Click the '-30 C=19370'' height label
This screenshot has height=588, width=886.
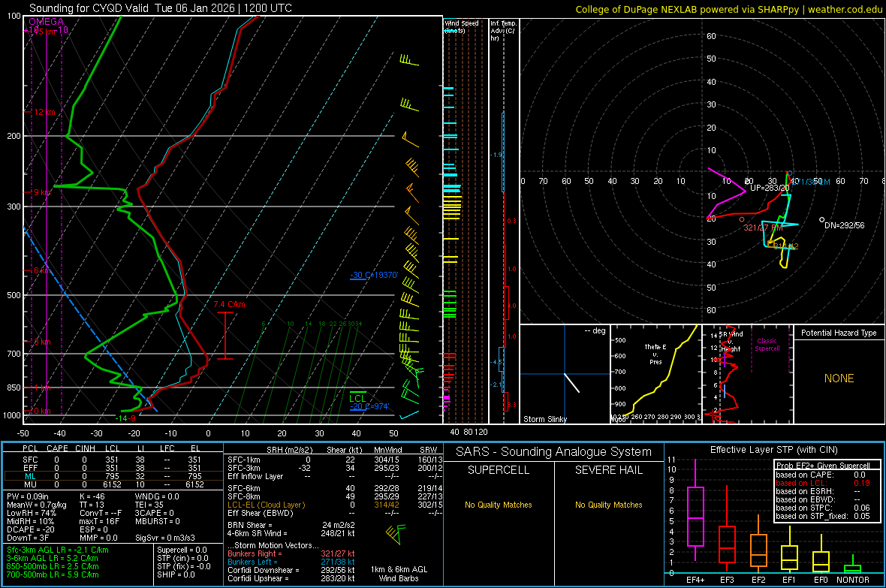pyautogui.click(x=373, y=275)
